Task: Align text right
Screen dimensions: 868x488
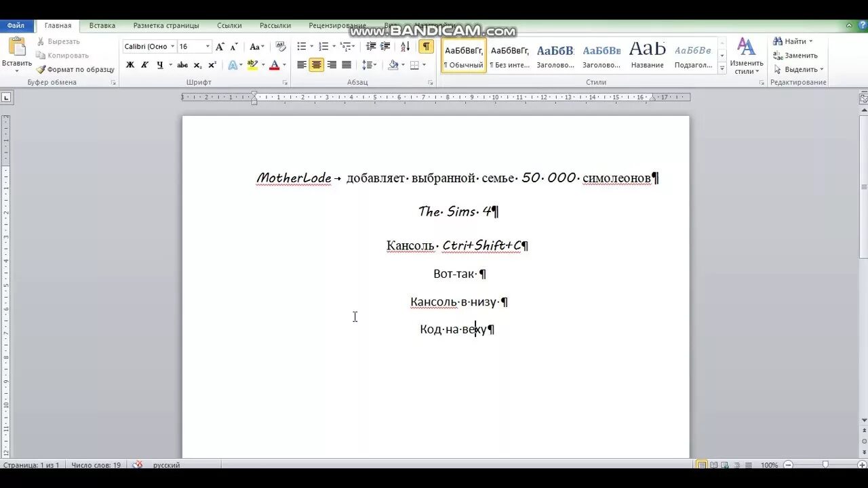Action: click(x=332, y=65)
